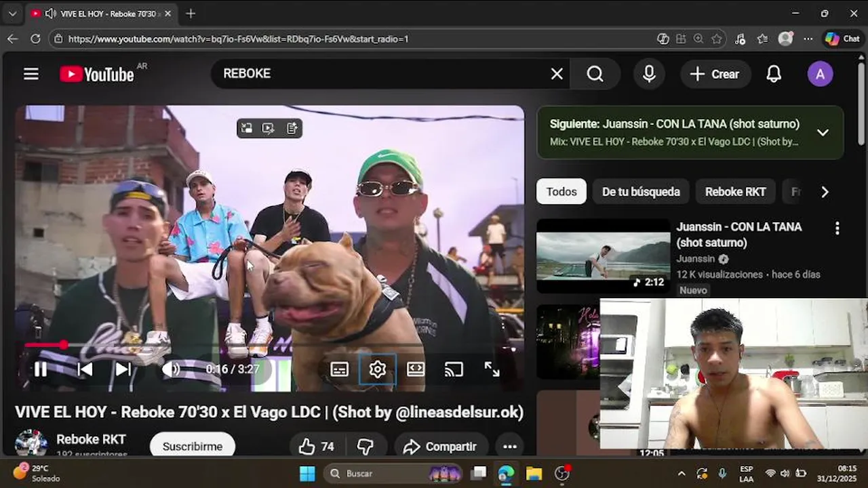The width and height of the screenshot is (868, 488).
Task: Skip to the next video
Action: click(123, 369)
